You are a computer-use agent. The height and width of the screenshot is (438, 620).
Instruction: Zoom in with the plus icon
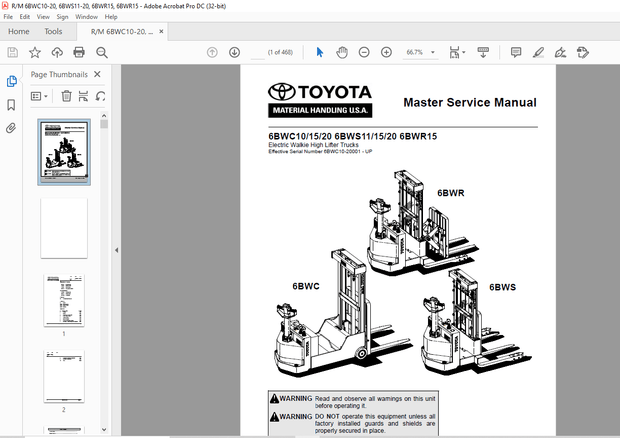[386, 52]
